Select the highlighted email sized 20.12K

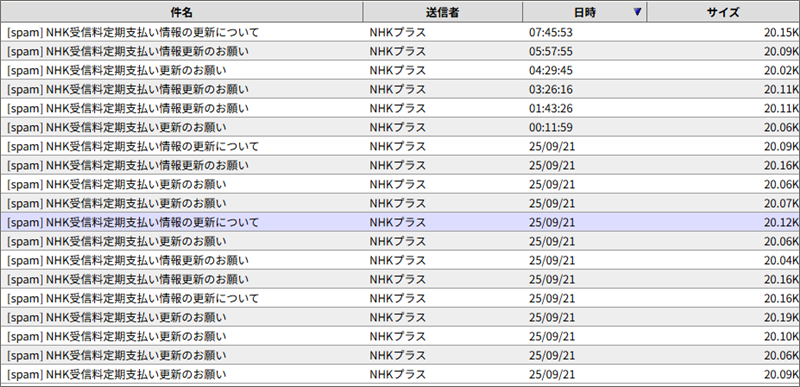pyautogui.click(x=400, y=222)
